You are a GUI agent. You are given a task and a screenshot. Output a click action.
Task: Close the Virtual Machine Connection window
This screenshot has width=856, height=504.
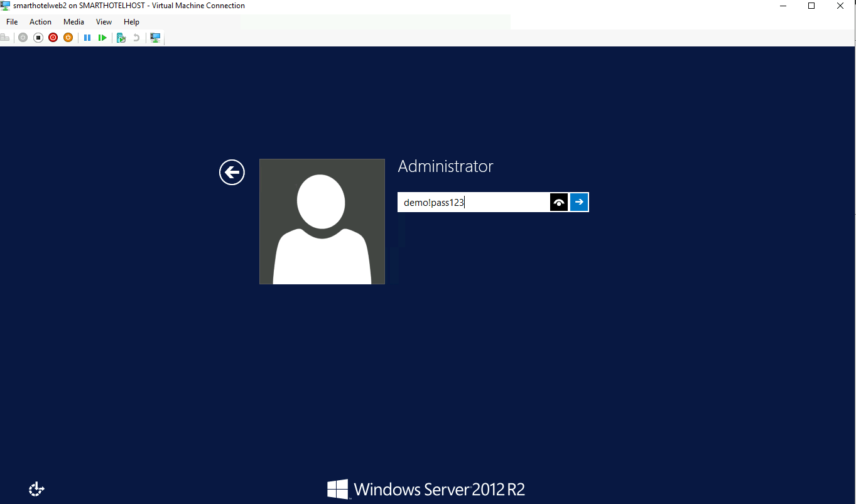(x=840, y=6)
